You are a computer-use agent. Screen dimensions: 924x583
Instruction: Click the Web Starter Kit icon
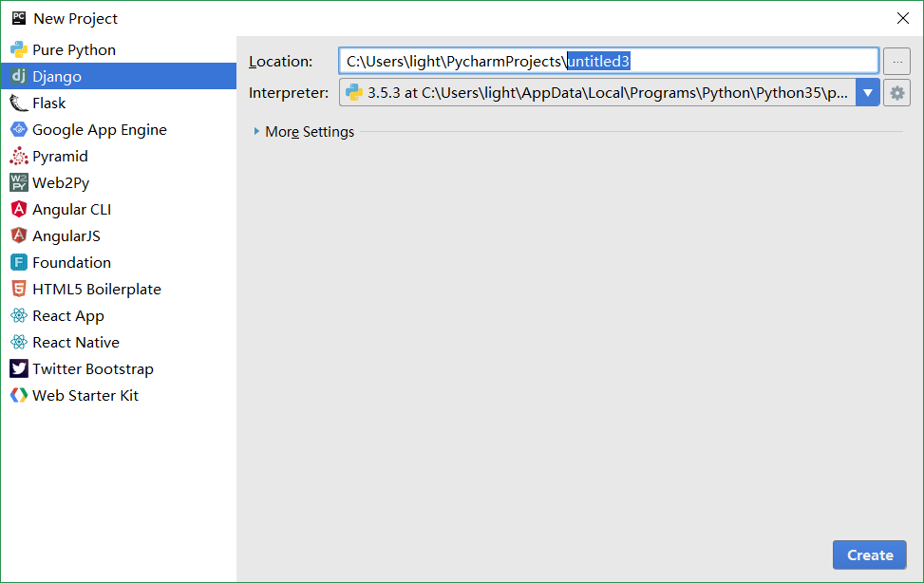pos(19,395)
